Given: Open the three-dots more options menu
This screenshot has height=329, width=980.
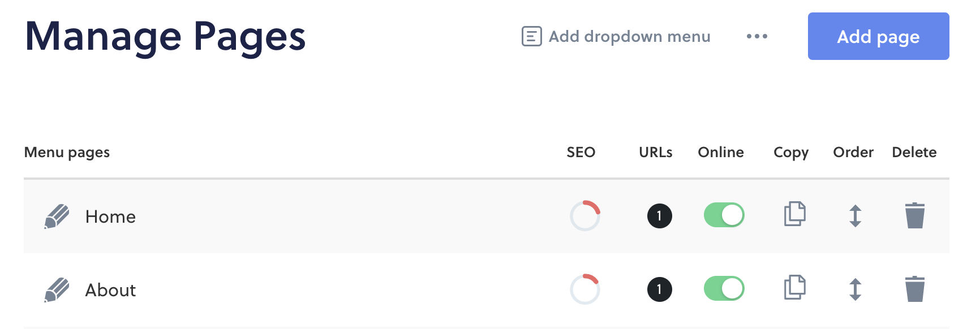Looking at the screenshot, I should pos(757,36).
